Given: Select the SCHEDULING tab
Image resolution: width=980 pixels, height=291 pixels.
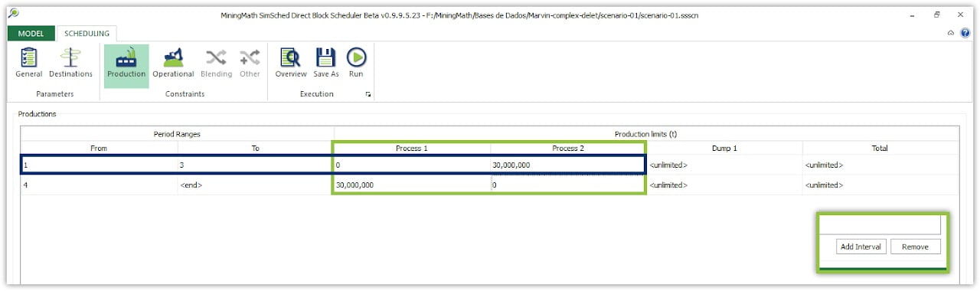Looking at the screenshot, I should 87,34.
